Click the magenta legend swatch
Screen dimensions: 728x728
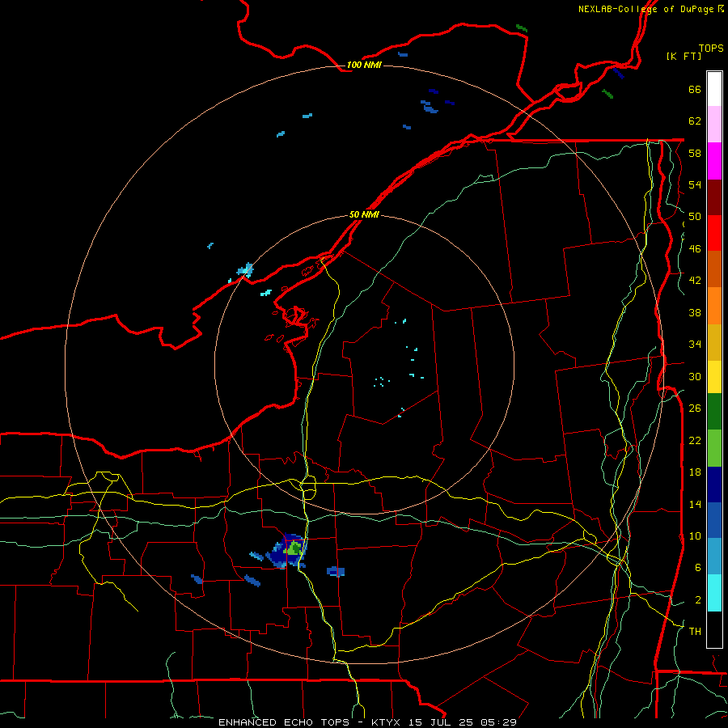click(714, 161)
